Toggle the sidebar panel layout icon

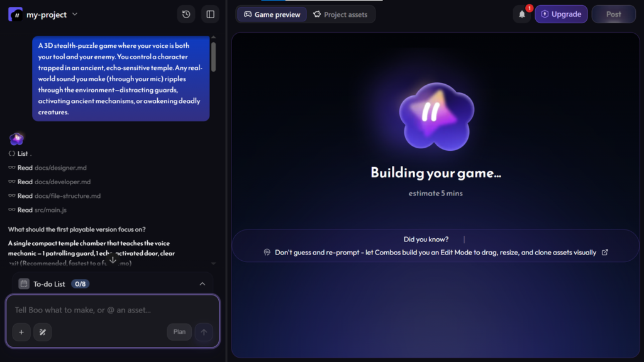210,14
